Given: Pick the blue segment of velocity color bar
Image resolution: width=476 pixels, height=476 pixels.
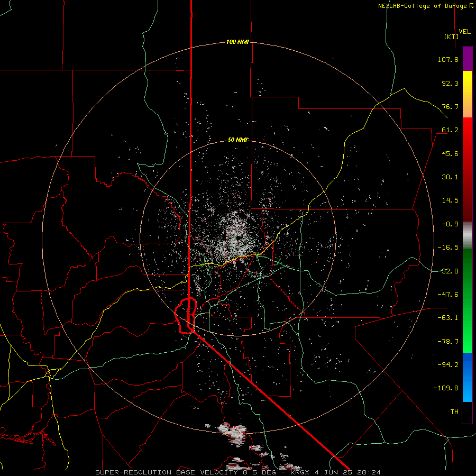Looking at the screenshot, I should point(467,377).
